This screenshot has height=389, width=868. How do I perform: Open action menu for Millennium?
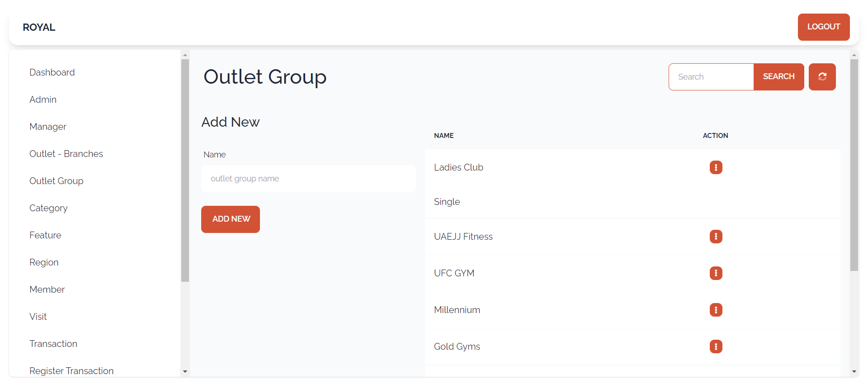tap(716, 310)
